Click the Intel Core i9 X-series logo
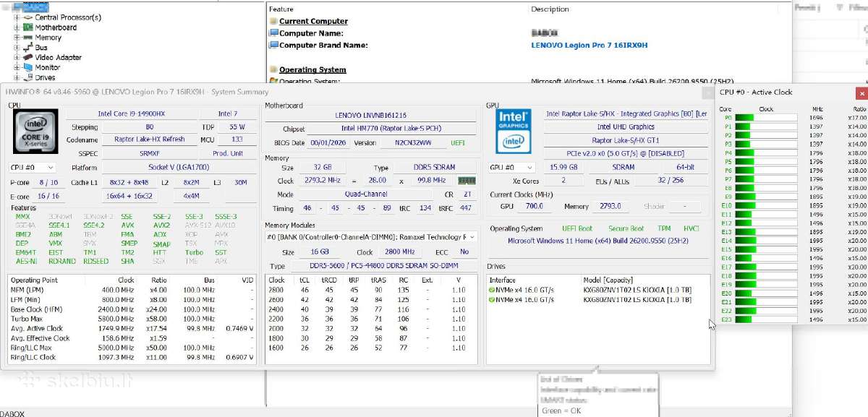Image resolution: width=868 pixels, height=417 pixels. tap(34, 130)
